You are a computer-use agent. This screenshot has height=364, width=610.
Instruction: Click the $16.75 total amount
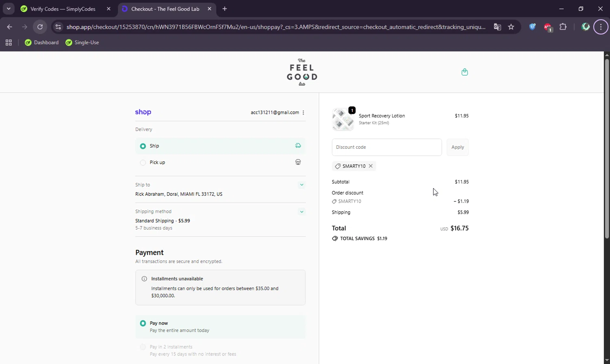[x=460, y=228]
